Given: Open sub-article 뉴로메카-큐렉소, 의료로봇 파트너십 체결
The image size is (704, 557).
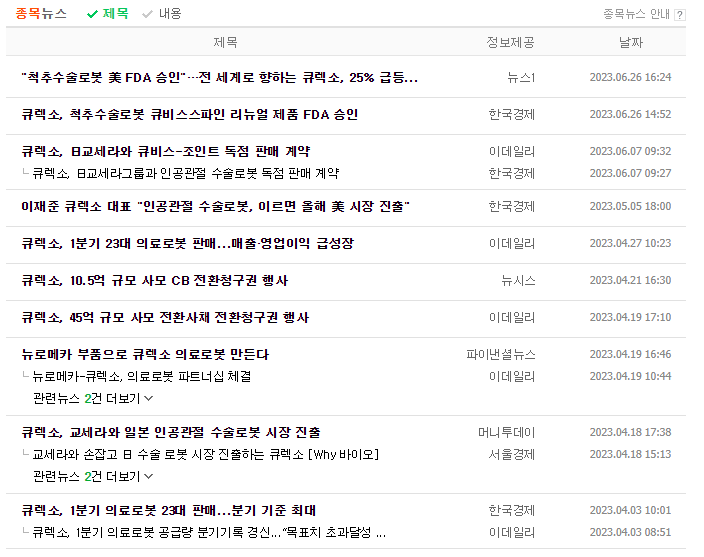Looking at the screenshot, I should pyautogui.click(x=141, y=376).
